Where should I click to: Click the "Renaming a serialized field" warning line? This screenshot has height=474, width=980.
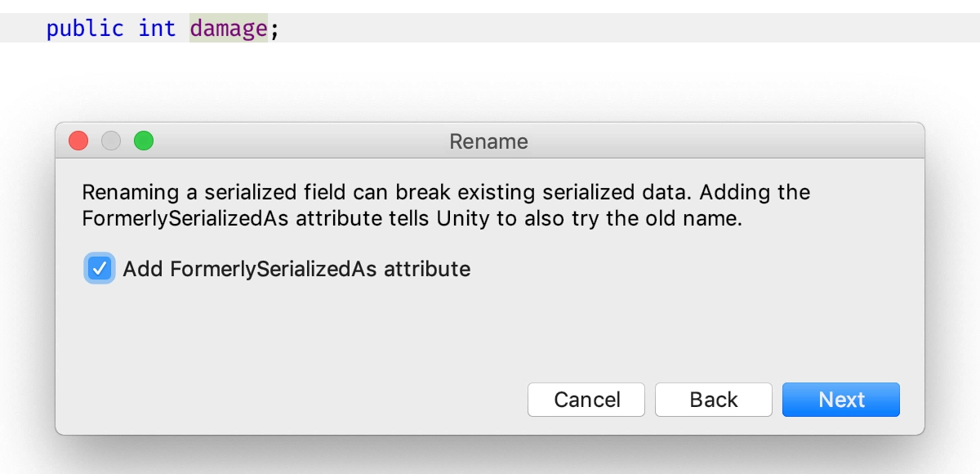(446, 193)
